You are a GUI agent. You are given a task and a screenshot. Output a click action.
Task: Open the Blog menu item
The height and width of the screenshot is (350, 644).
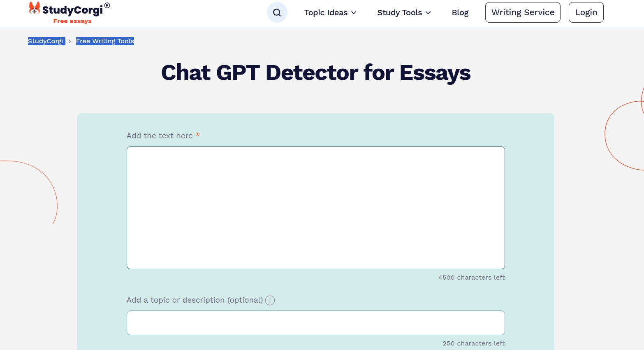[460, 13]
